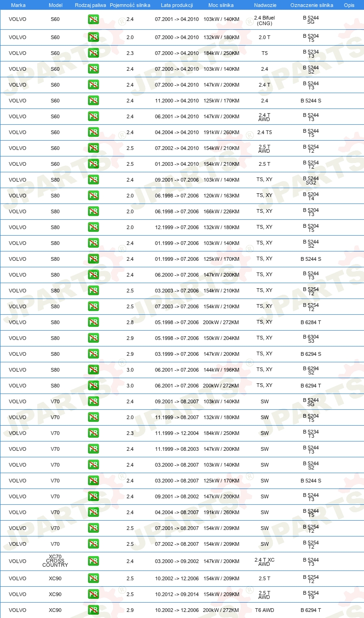Image resolution: width=364 pixels, height=618 pixels.
Task: Click the fuel icon for V70 B 5244 T5
Action: (93, 512)
